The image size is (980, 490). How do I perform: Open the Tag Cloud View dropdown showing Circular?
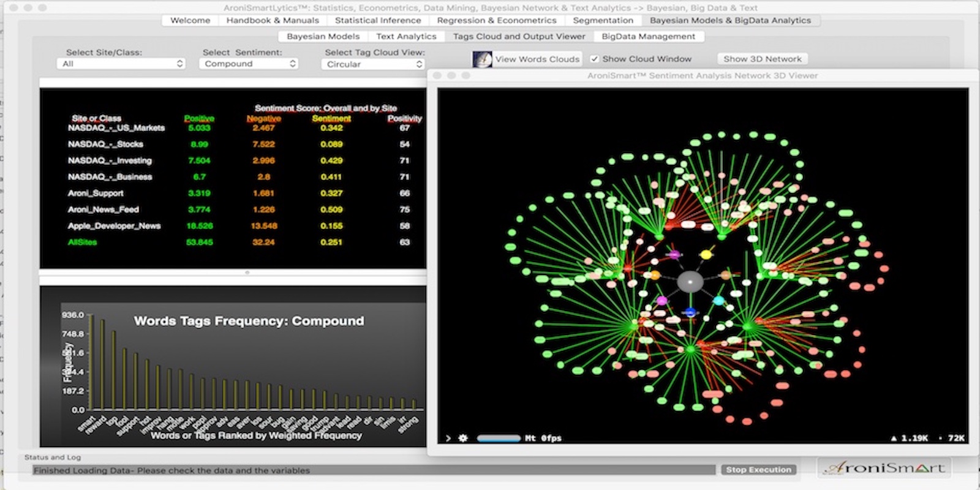pos(373,64)
